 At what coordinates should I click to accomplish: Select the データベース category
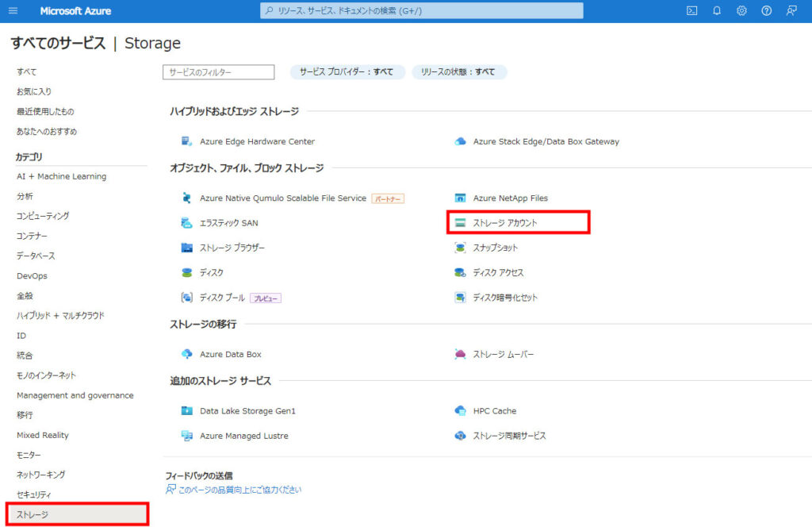(35, 256)
